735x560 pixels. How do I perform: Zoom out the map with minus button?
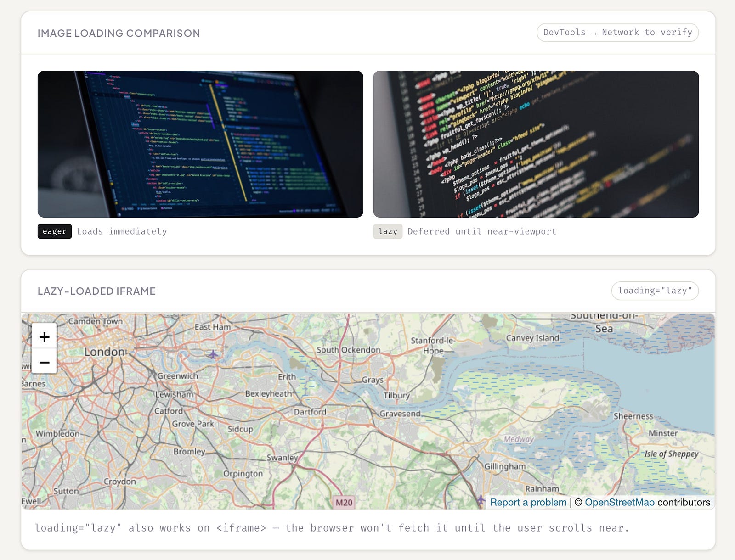(x=44, y=362)
